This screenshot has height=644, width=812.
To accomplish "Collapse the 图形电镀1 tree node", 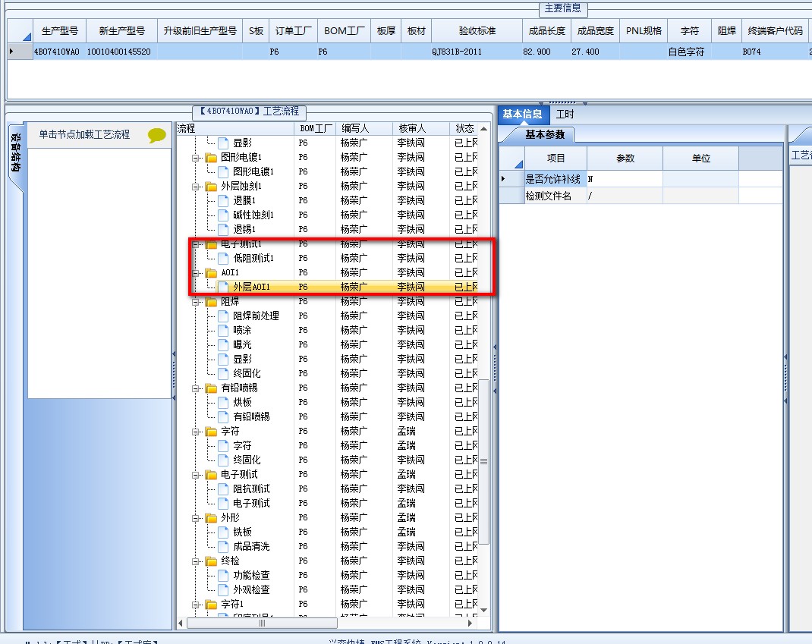I will tap(196, 158).
